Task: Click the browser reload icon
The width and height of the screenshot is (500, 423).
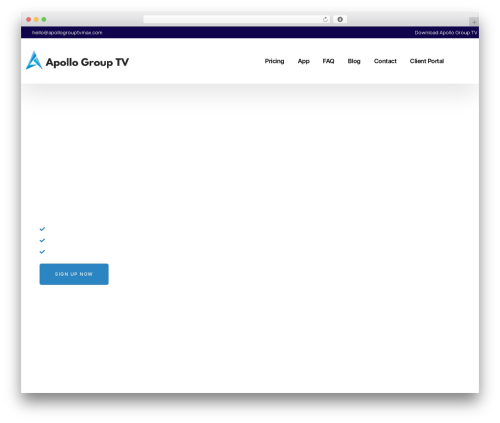Action: pos(325,19)
